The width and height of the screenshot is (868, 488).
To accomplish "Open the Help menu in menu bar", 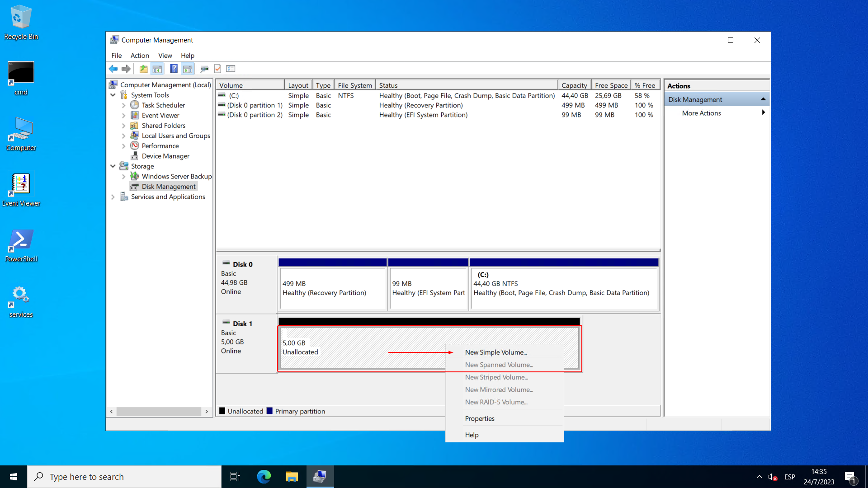I will [x=188, y=55].
